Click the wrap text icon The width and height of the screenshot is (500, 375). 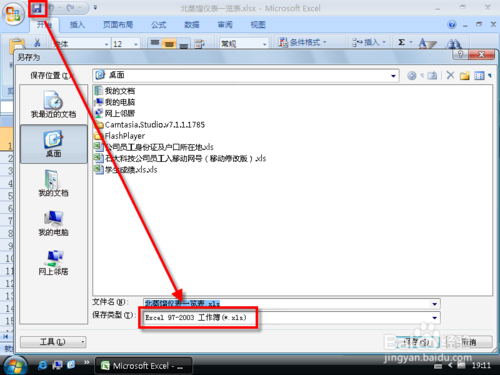[x=199, y=43]
